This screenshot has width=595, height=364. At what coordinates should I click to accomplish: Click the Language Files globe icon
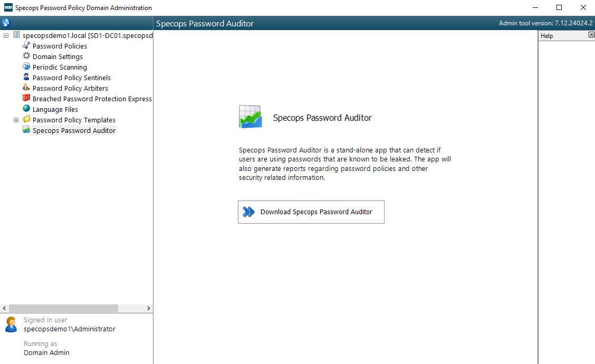[26, 109]
